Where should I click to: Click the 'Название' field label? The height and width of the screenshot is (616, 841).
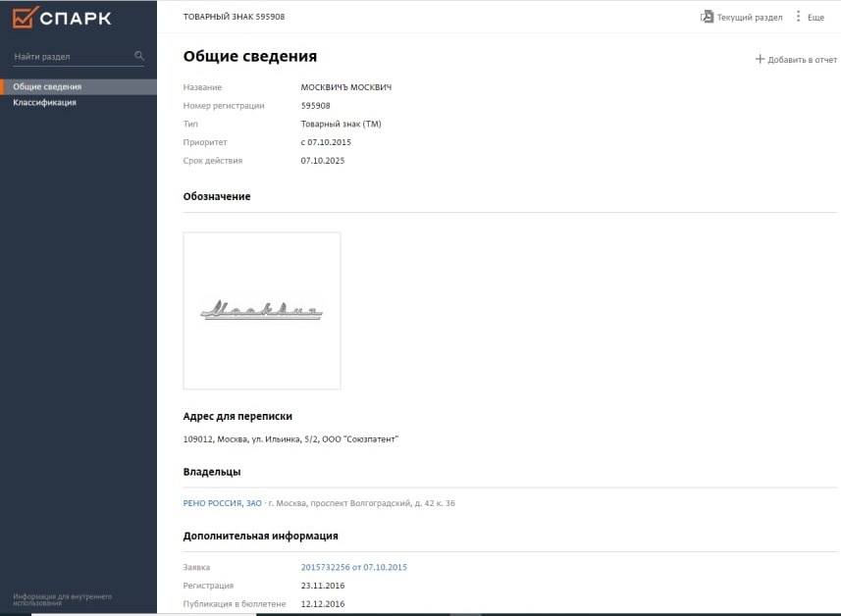[202, 87]
